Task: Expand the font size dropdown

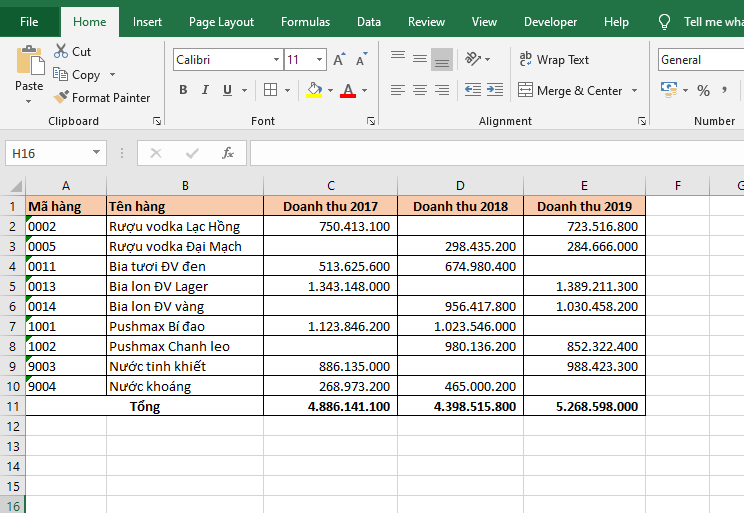Action: [318, 60]
